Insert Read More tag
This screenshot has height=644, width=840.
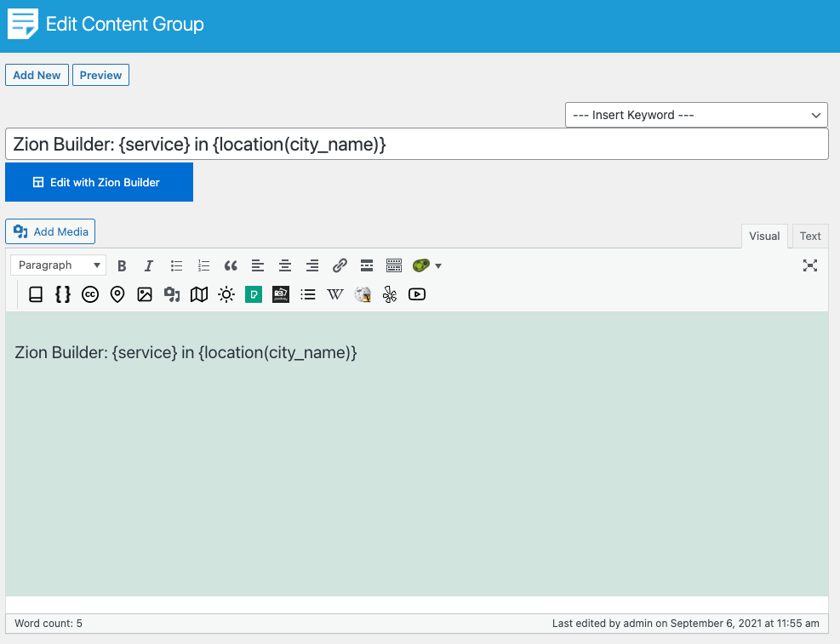click(x=367, y=265)
